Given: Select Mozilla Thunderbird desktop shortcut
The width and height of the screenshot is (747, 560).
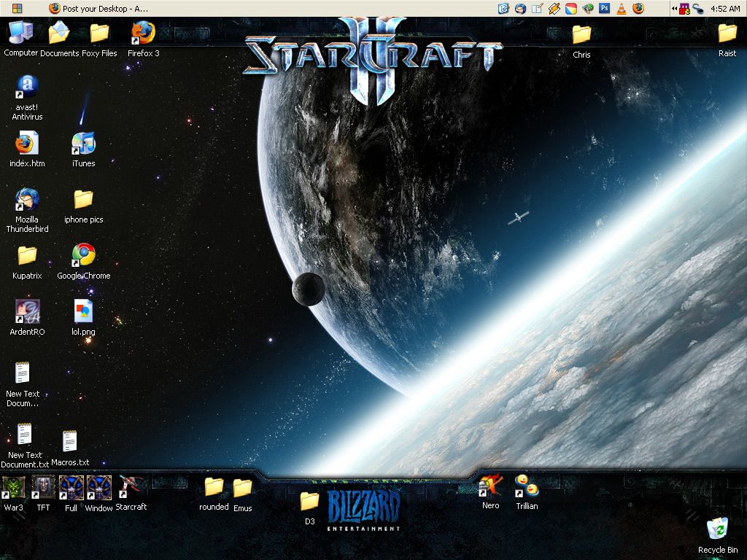Looking at the screenshot, I should point(27,210).
